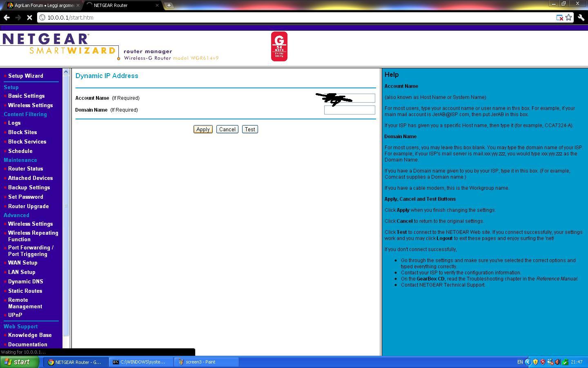Image resolution: width=588 pixels, height=368 pixels.
Task: Open Set Password page
Action: (x=25, y=197)
